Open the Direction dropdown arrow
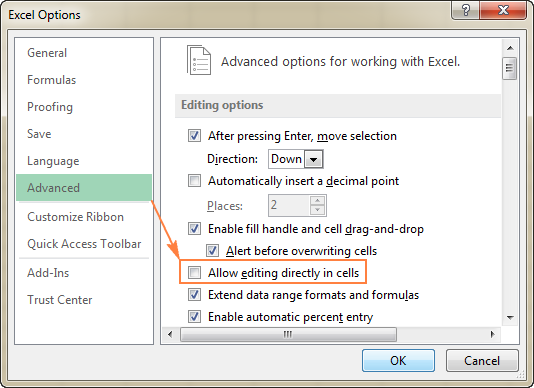This screenshot has height=388, width=534. [x=313, y=159]
